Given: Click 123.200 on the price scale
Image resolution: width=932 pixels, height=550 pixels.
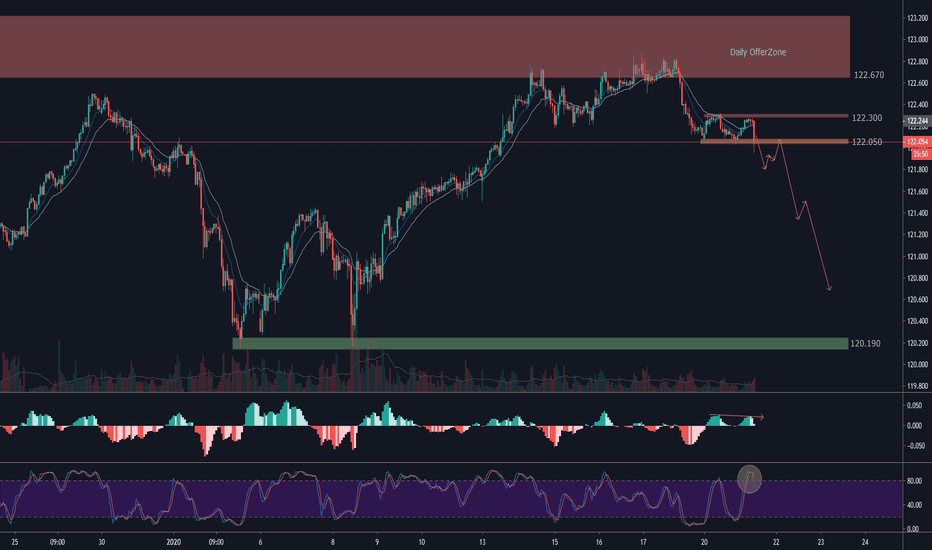Looking at the screenshot, I should [917, 18].
